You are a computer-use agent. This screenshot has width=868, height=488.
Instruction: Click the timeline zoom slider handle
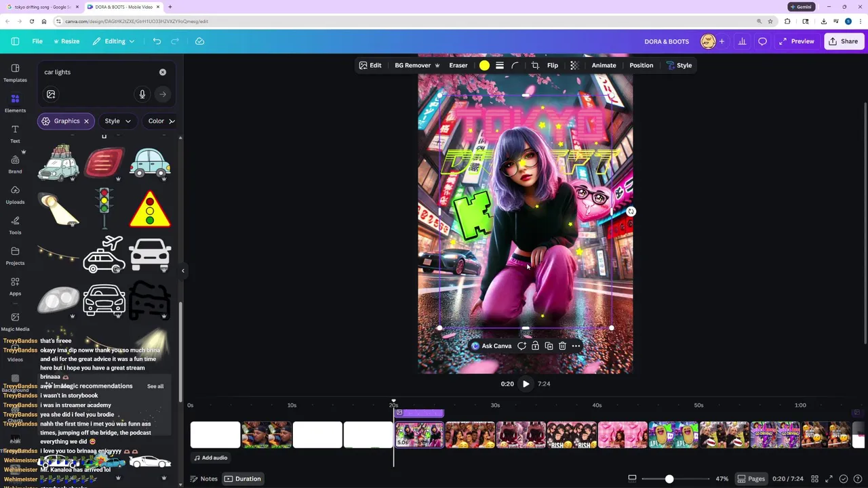pyautogui.click(x=669, y=479)
